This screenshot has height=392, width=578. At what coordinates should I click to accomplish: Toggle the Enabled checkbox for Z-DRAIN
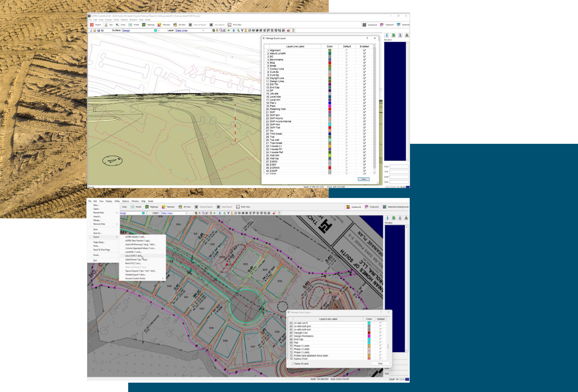(364, 168)
